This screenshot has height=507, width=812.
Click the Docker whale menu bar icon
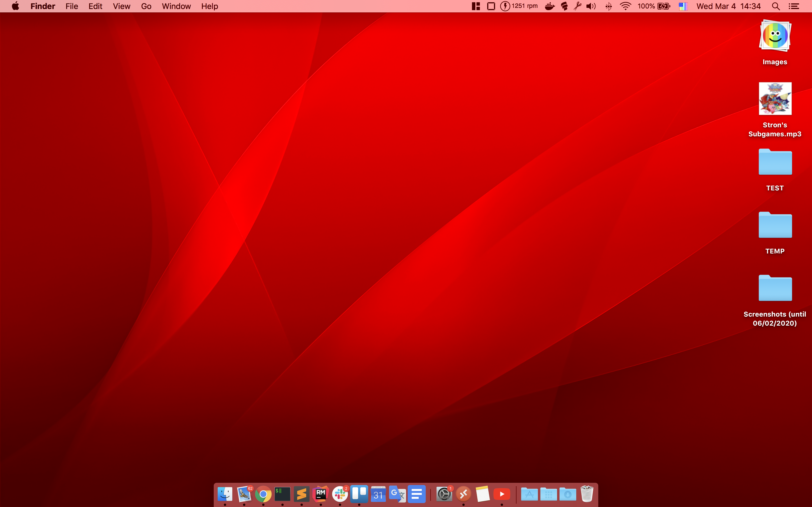point(550,6)
